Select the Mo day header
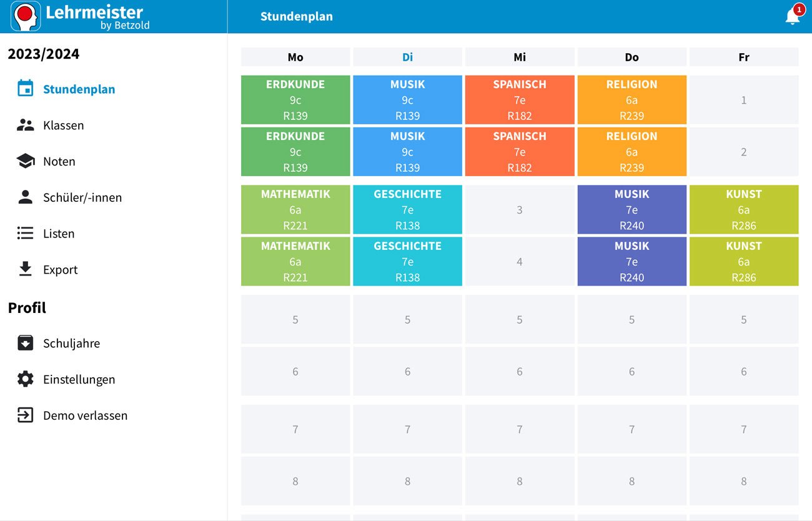This screenshot has height=521, width=812. click(295, 57)
